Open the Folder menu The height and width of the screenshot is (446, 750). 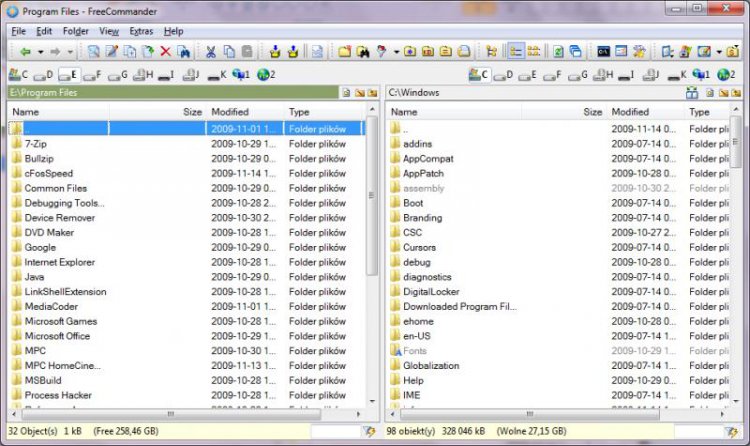pos(76,31)
